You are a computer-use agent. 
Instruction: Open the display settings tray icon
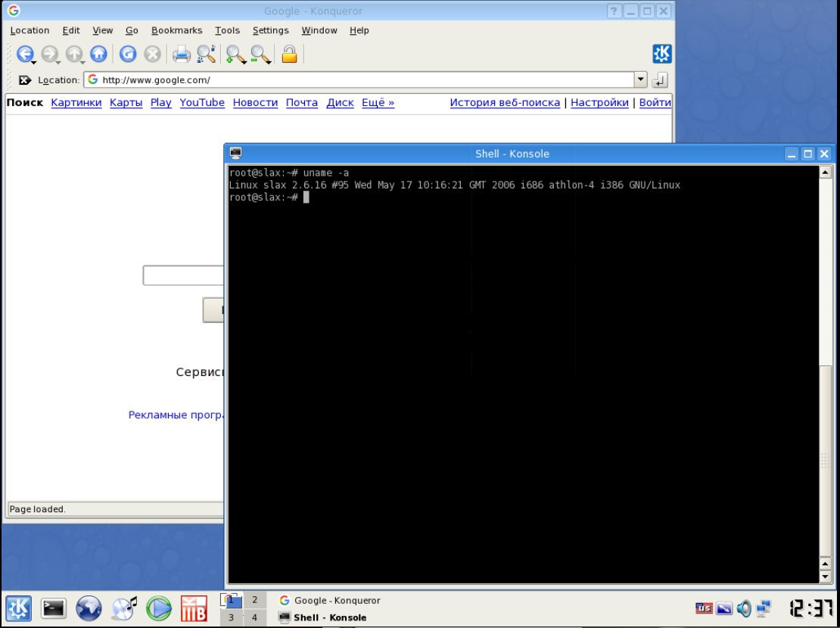tap(723, 608)
